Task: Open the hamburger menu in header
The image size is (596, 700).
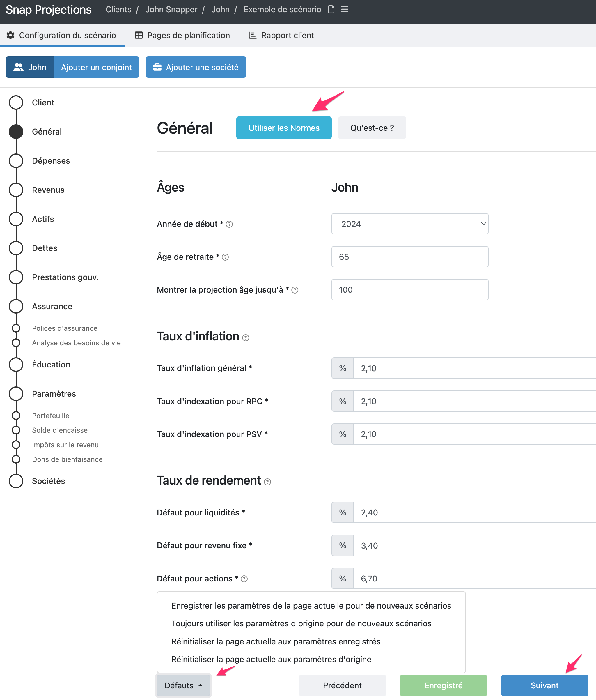Action: 345,9
